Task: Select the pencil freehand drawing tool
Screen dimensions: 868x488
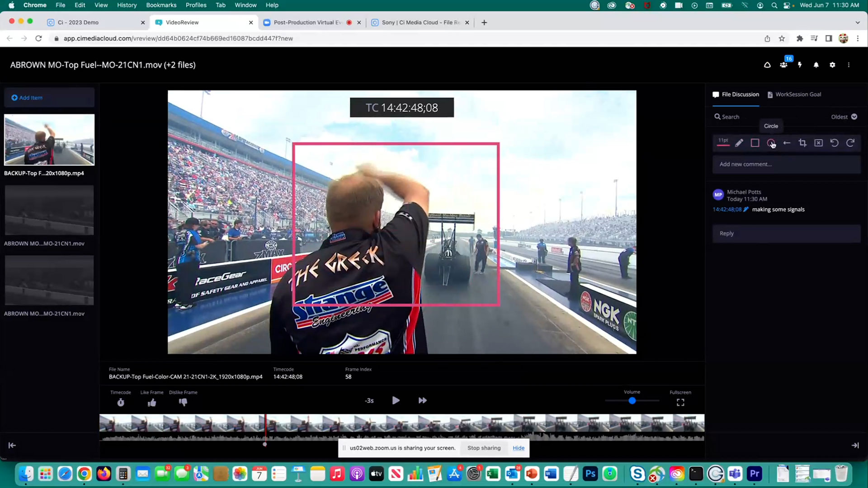Action: tap(739, 143)
